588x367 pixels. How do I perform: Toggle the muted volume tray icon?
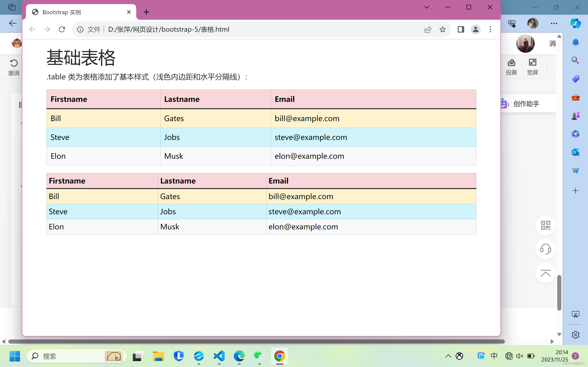click(520, 356)
